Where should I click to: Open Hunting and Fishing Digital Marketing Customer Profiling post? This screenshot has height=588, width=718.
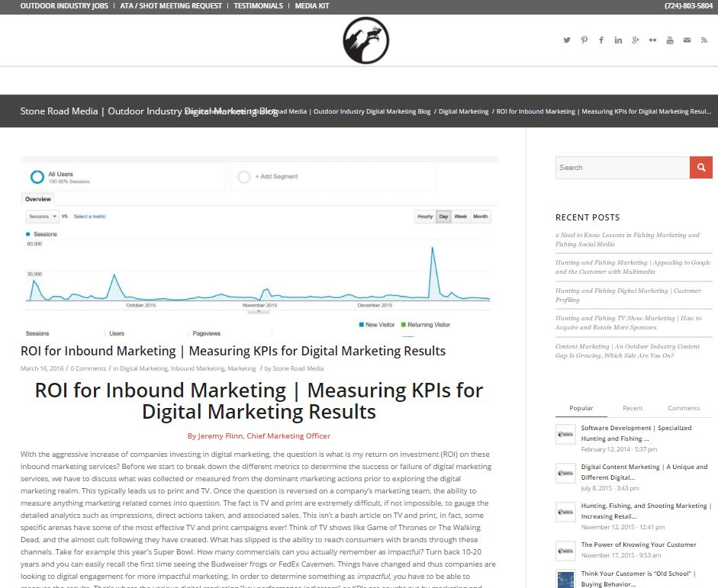628,295
